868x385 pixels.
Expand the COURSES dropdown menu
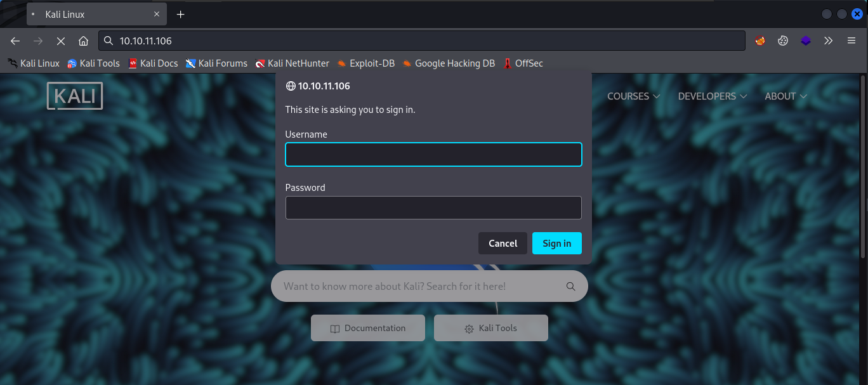633,96
